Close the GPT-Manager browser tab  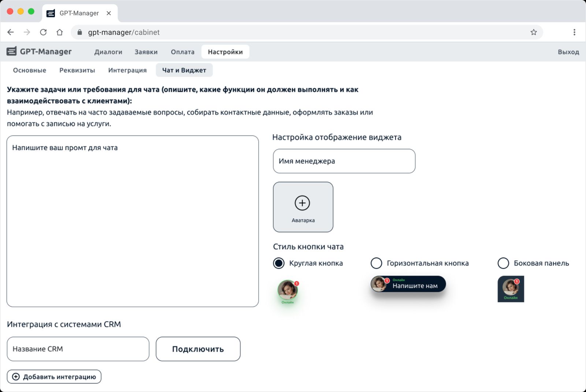tap(109, 13)
